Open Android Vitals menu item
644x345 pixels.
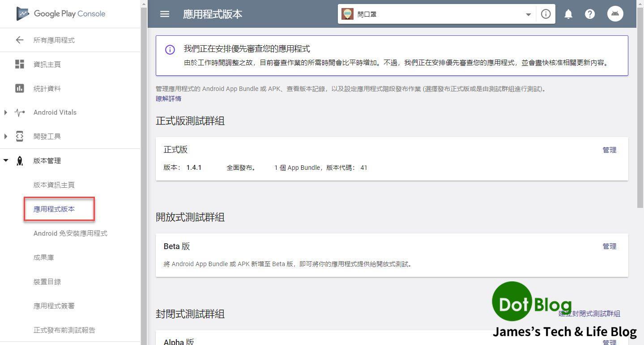[55, 112]
